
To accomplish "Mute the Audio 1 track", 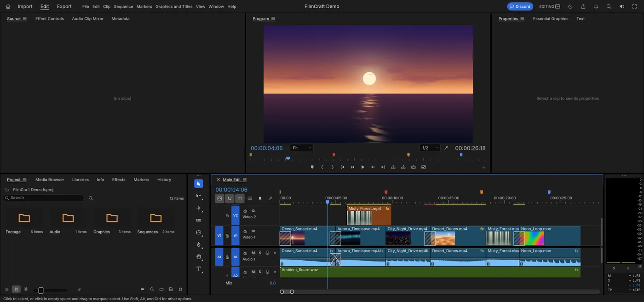I will 253,253.
